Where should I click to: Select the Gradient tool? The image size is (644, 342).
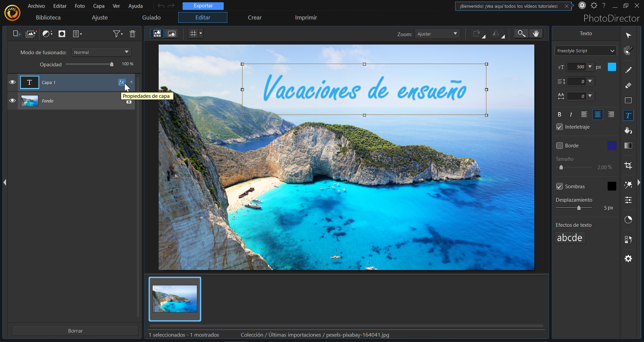coord(628,146)
